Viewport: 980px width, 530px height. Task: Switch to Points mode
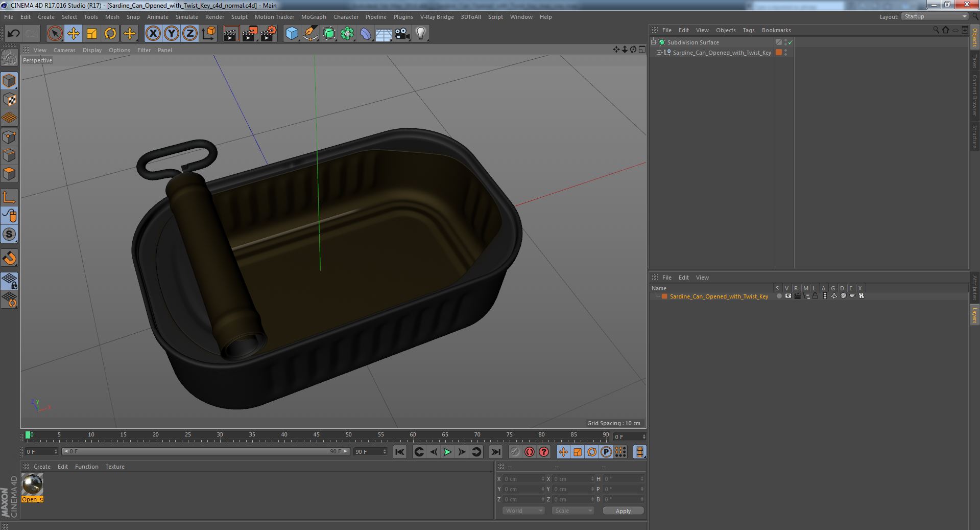tap(9, 137)
